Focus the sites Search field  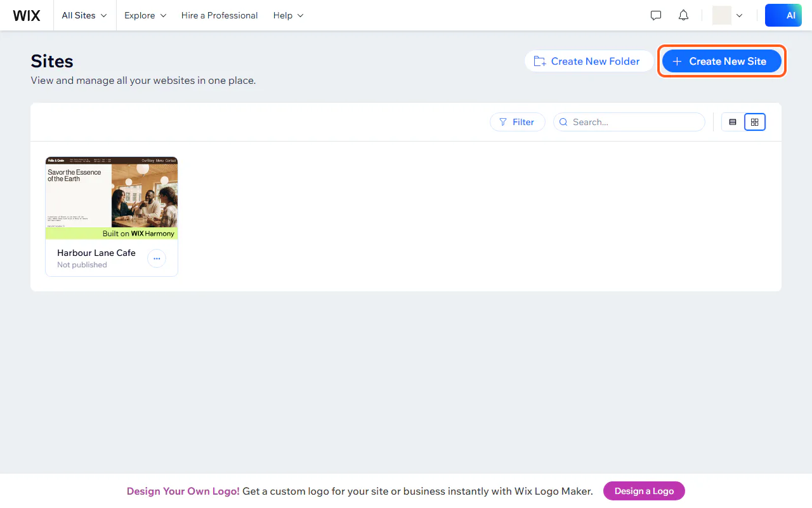pyautogui.click(x=629, y=122)
